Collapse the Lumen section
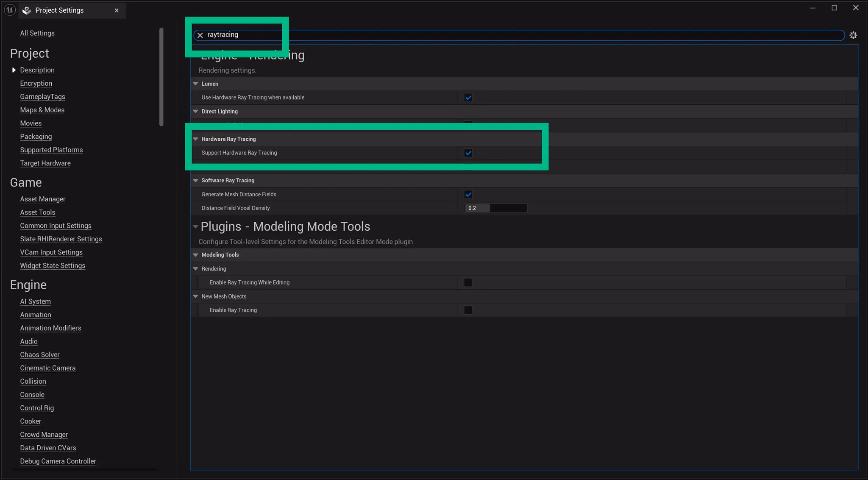Image resolution: width=868 pixels, height=480 pixels. tap(196, 84)
